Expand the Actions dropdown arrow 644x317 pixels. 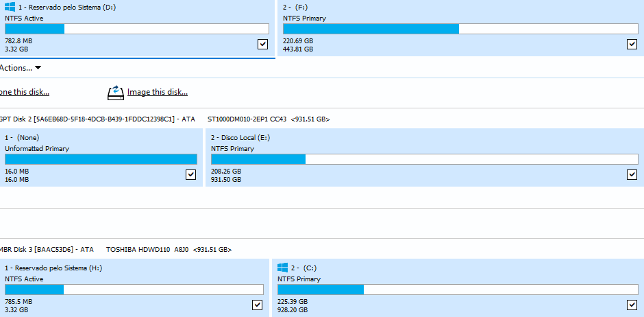[x=38, y=68]
